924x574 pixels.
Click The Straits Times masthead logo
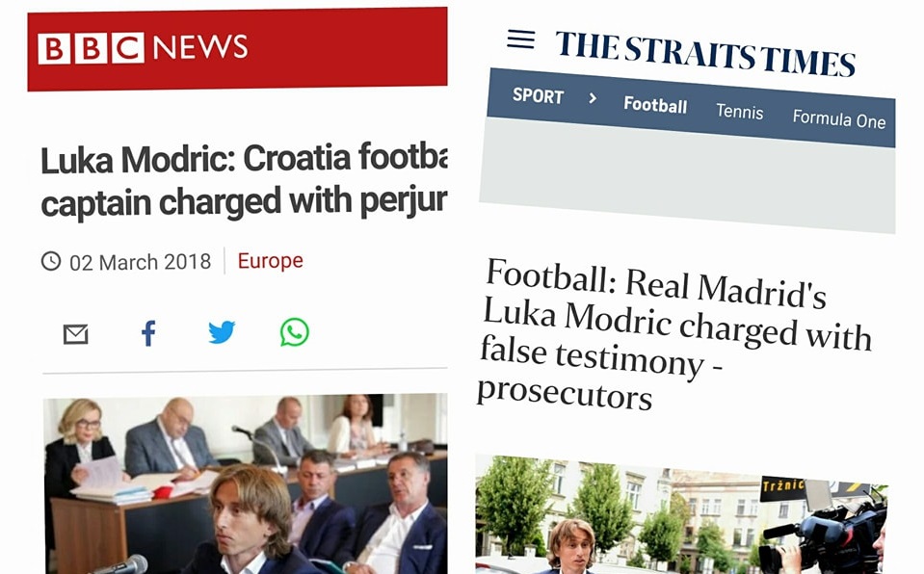(705, 53)
